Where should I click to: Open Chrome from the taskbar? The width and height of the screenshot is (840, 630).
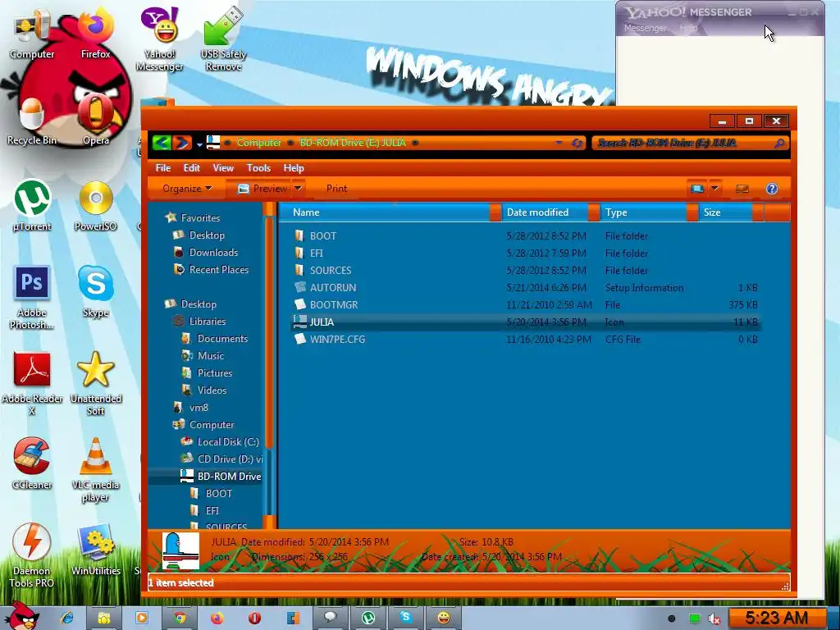(180, 618)
